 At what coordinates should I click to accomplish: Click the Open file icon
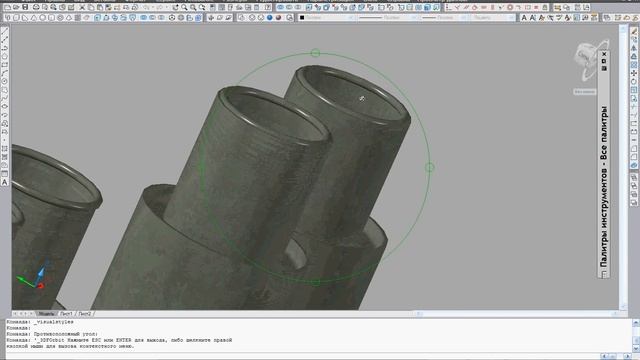coord(16,7)
